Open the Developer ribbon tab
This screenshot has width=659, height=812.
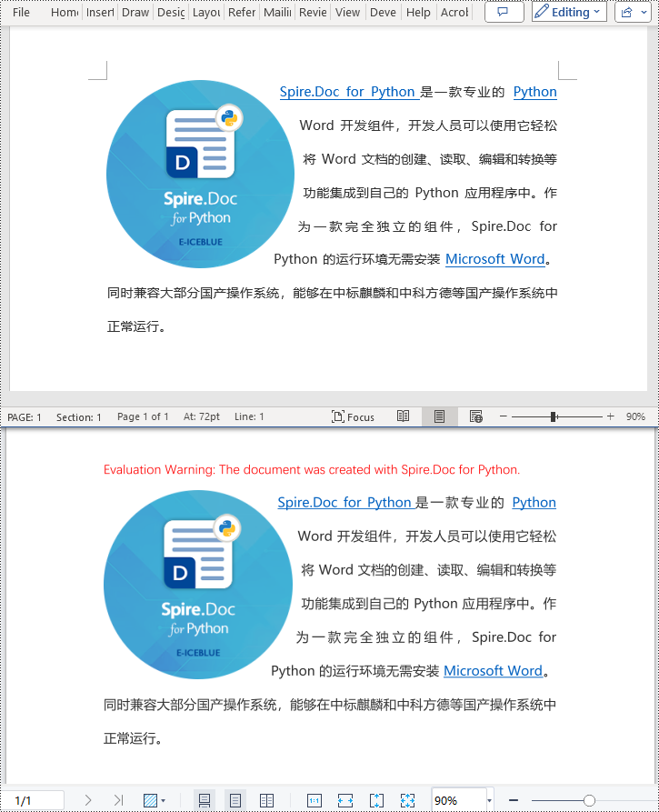coord(383,12)
